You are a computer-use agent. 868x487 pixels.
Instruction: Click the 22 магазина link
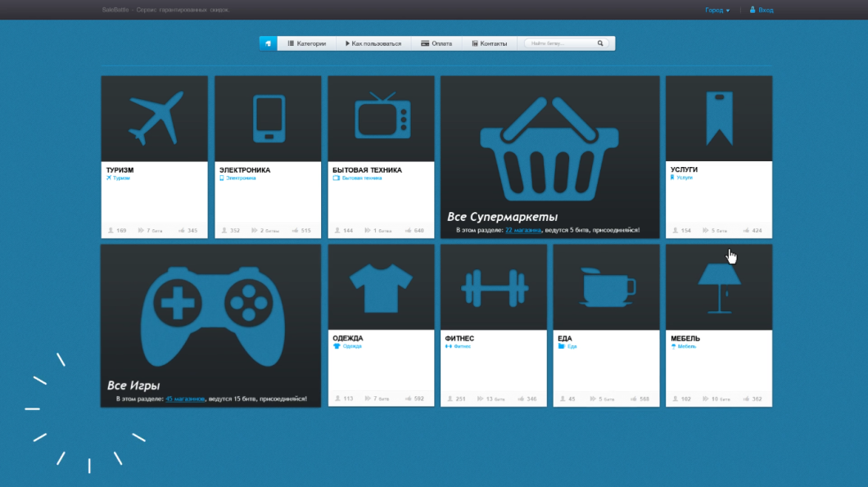(x=522, y=231)
